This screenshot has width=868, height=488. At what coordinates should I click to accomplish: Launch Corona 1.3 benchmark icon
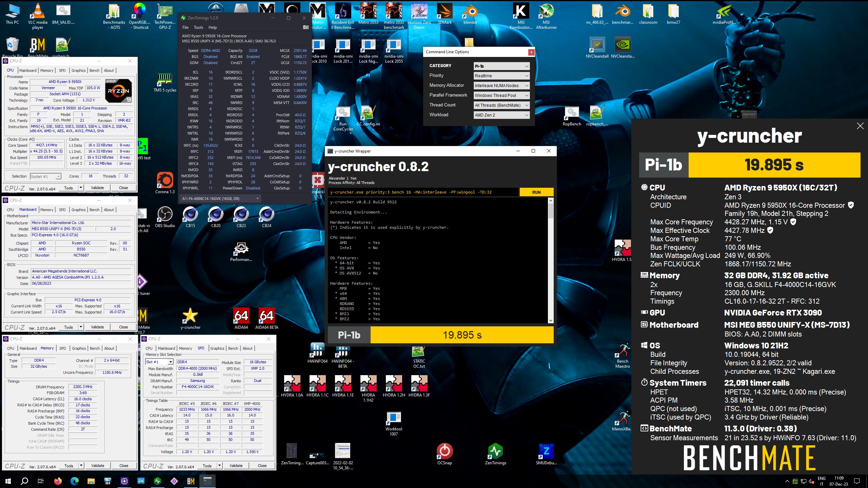pos(165,183)
